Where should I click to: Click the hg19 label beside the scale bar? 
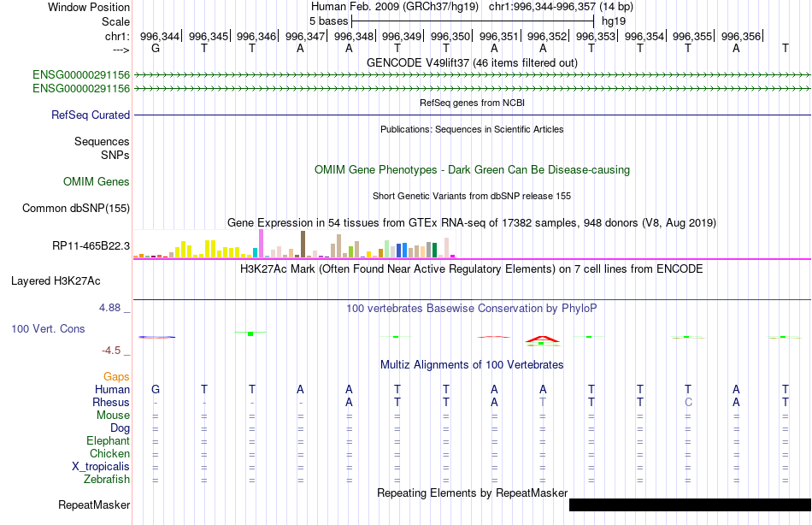point(614,21)
